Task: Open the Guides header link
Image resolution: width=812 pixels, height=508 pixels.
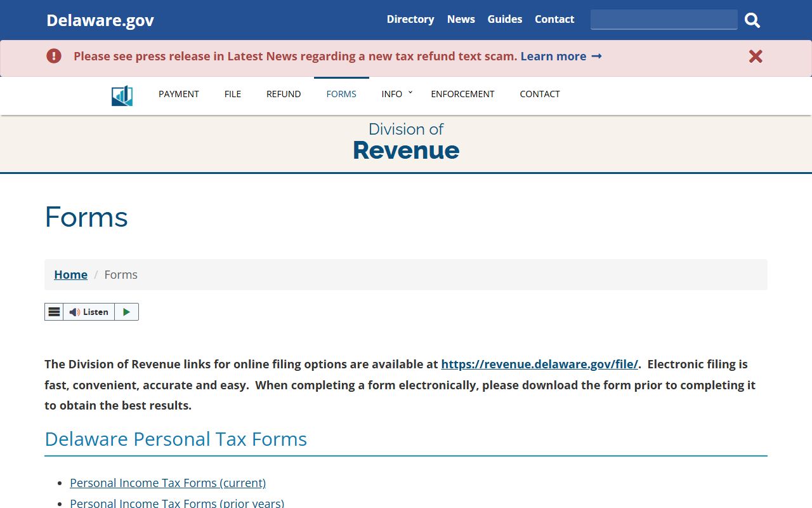Action: (505, 19)
